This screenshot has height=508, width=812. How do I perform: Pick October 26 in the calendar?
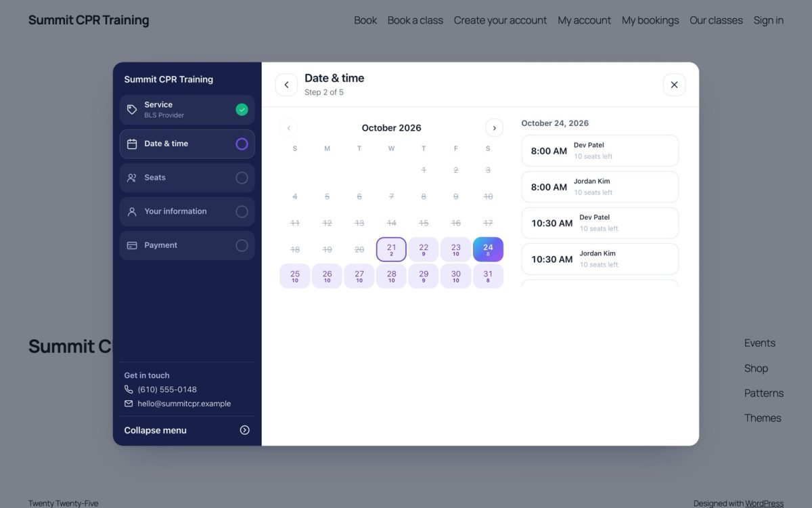coord(327,276)
